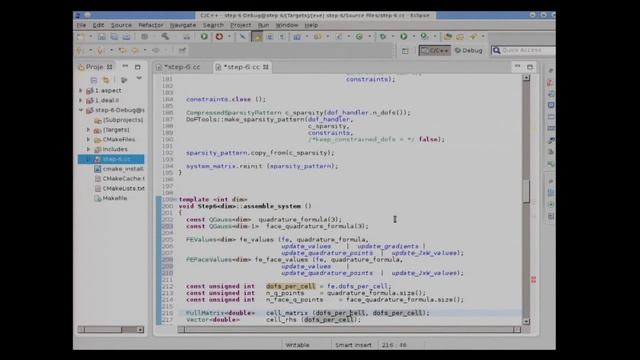Image resolution: width=640 pixels, height=360 pixels.
Task: Click the Save toolbar icon
Action: click(x=102, y=37)
